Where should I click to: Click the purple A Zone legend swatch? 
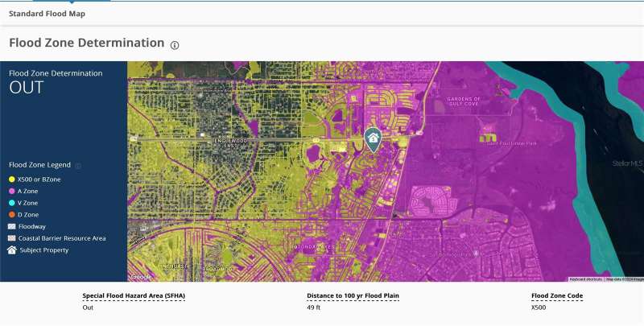coord(11,192)
